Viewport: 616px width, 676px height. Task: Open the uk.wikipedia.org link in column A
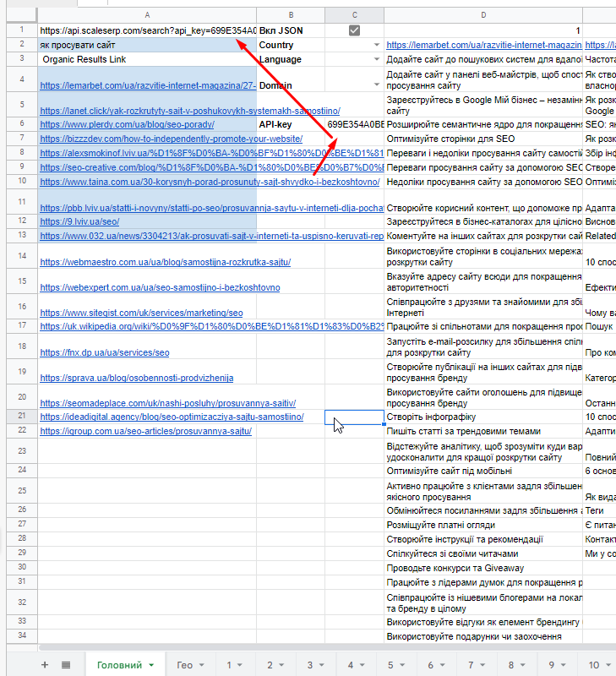pos(148,326)
